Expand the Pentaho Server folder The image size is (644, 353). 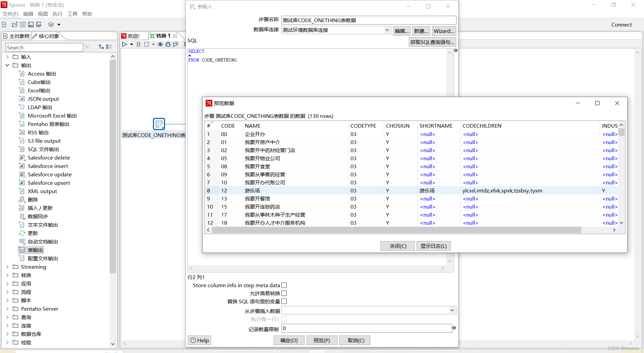coord(7,309)
